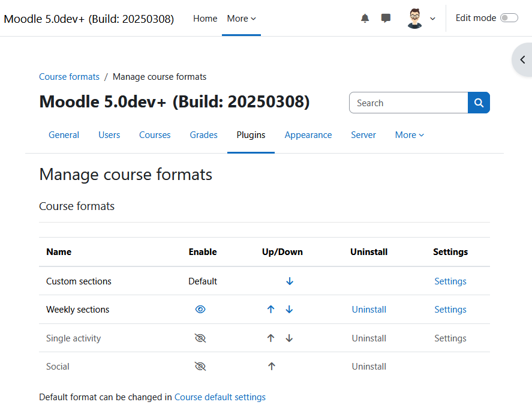Expand the admin tabs More dropdown
532x420 pixels.
pos(410,135)
